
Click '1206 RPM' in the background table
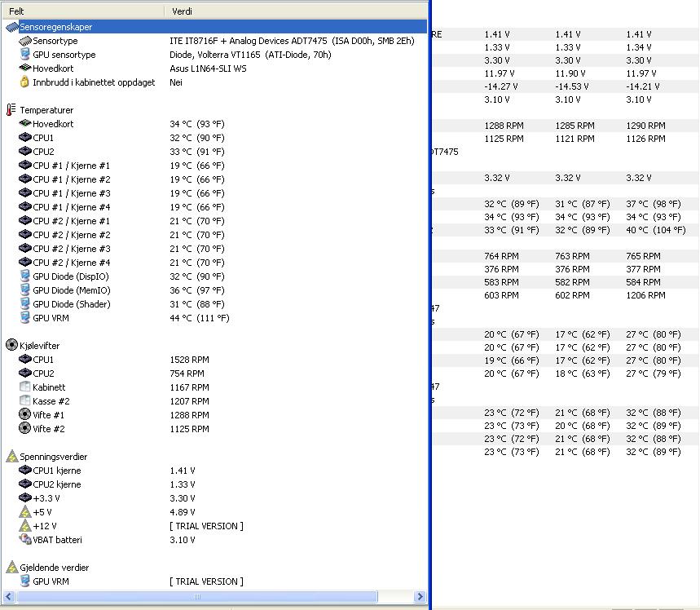(x=645, y=295)
